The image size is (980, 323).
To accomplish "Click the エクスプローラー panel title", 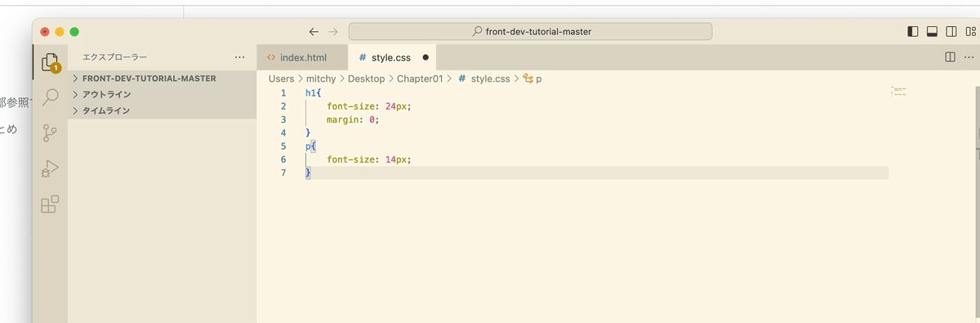I will coord(115,57).
